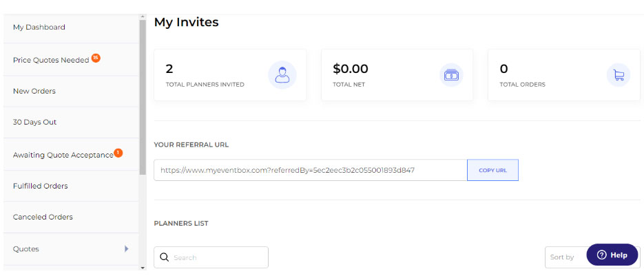644x278 pixels.
Task: Open Fulfilled Orders section
Action: tap(41, 186)
